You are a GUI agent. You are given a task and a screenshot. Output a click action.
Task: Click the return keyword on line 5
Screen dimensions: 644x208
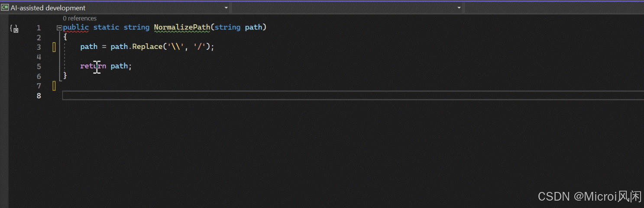(x=93, y=66)
